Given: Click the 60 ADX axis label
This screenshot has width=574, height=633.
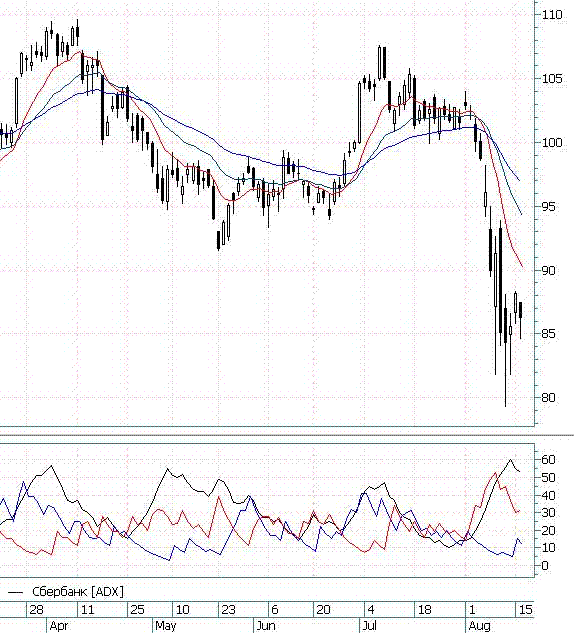Looking at the screenshot, I should point(549,459).
